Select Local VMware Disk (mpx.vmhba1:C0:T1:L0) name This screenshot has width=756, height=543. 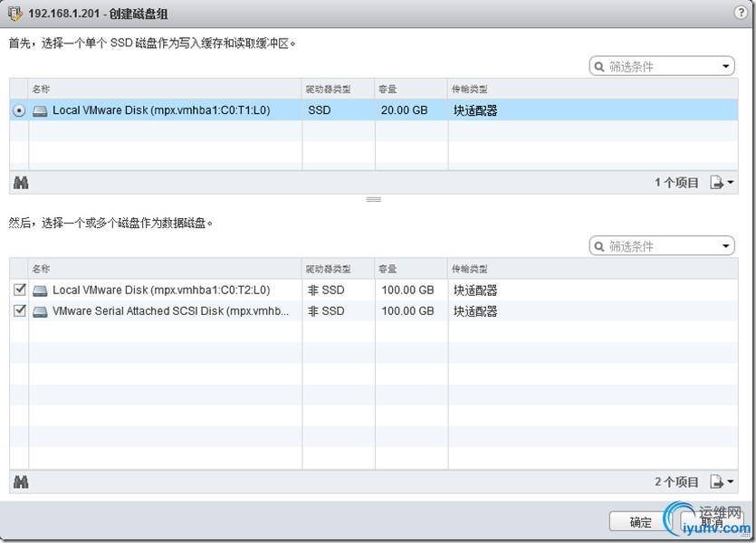pyautogui.click(x=161, y=110)
